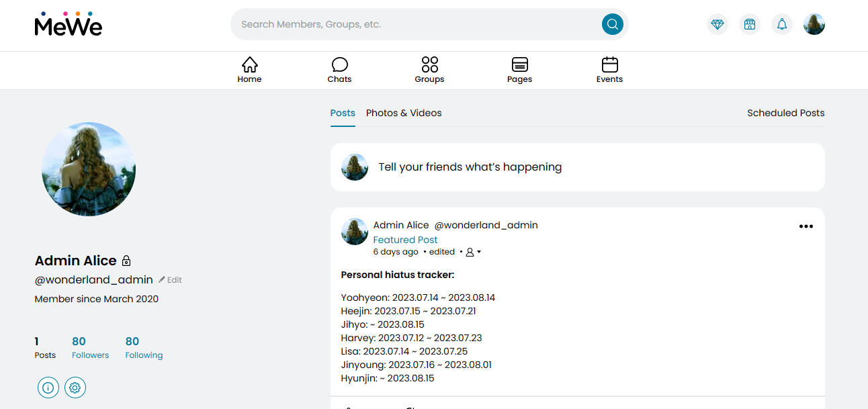The height and width of the screenshot is (409, 868).
Task: Open Events from navigation bar
Action: 609,70
